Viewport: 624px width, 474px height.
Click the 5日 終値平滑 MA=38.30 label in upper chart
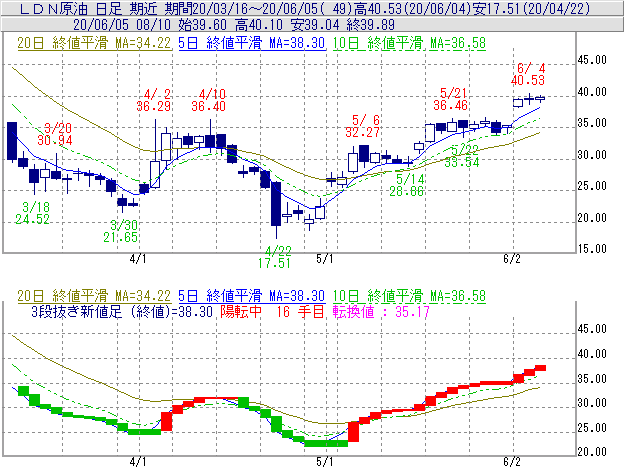coord(252,43)
